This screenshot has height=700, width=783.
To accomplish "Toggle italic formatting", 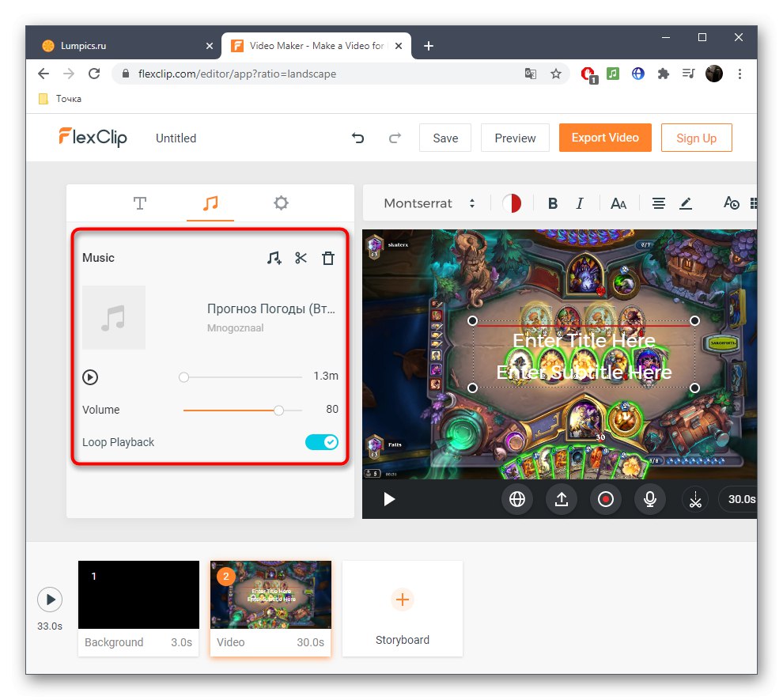I will click(x=579, y=203).
